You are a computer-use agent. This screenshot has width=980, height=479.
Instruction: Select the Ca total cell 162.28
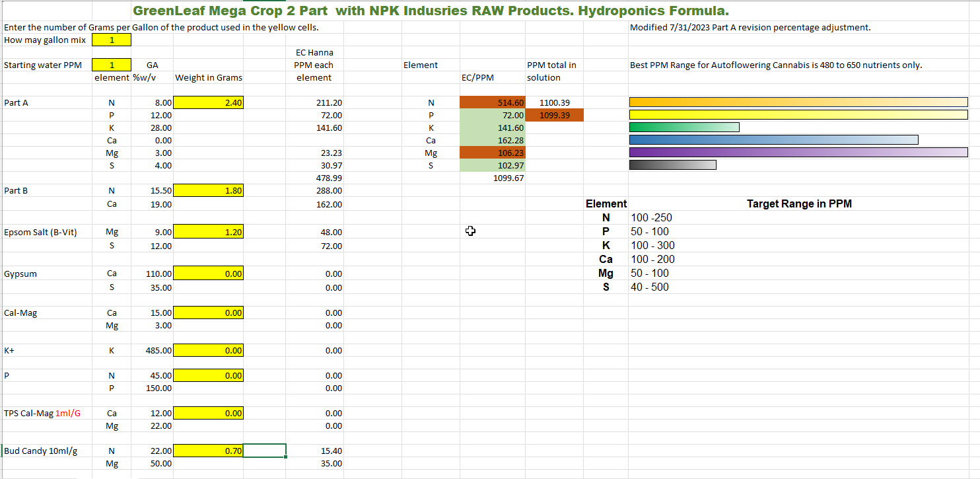[493, 140]
